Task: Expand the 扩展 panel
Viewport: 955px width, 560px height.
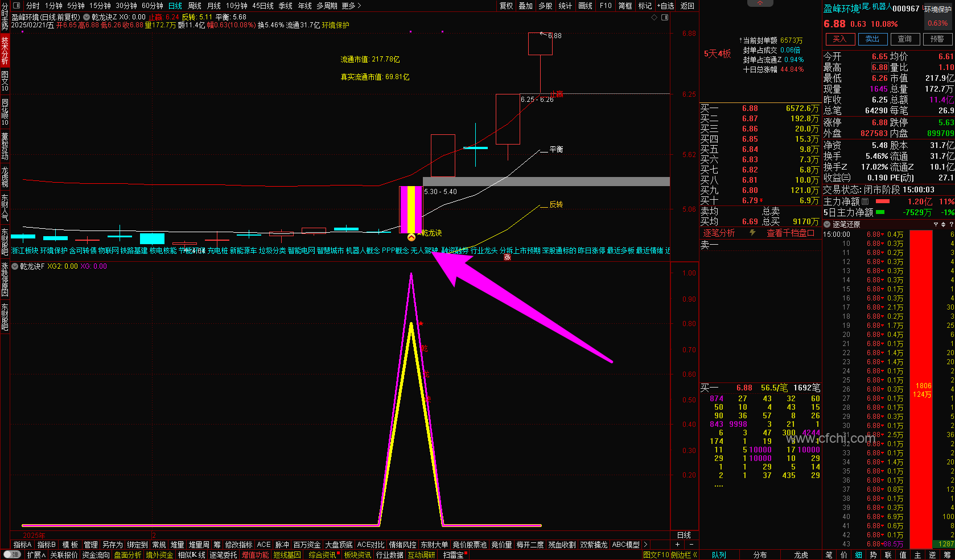Action: click(36, 555)
